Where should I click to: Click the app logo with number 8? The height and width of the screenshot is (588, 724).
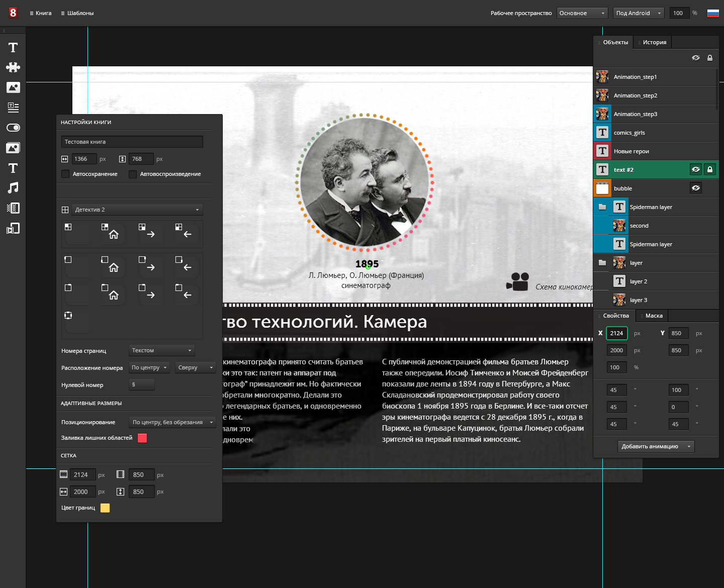[x=13, y=13]
